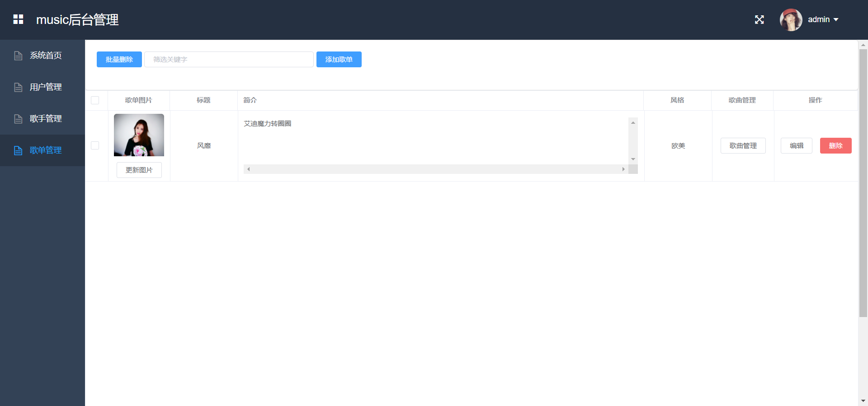Click the 歌曲管理 column header
The image size is (868, 406).
click(x=742, y=100)
